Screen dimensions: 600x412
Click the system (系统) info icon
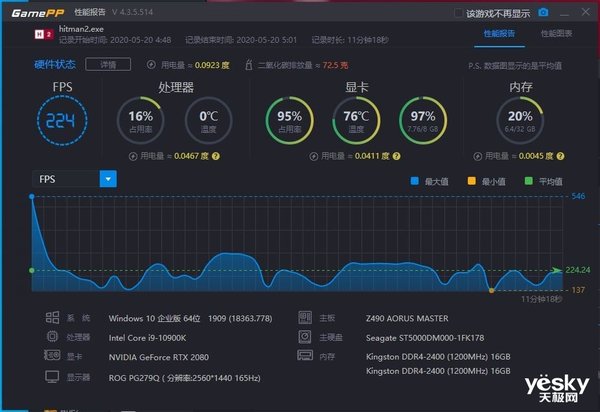[x=52, y=318]
